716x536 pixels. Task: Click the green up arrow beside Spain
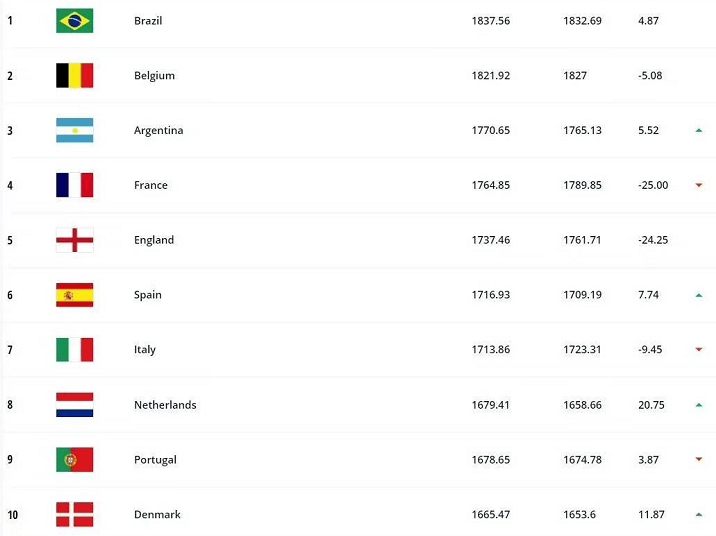point(699,295)
